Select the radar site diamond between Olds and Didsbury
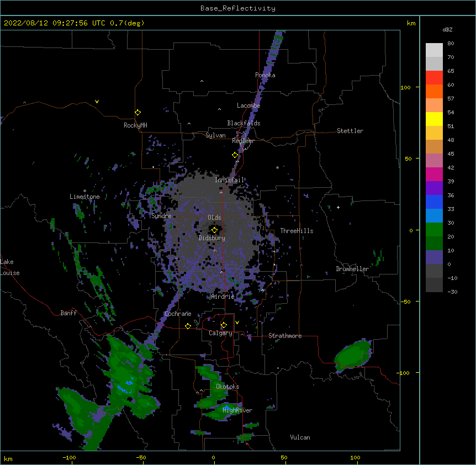476x465 pixels. click(x=214, y=230)
